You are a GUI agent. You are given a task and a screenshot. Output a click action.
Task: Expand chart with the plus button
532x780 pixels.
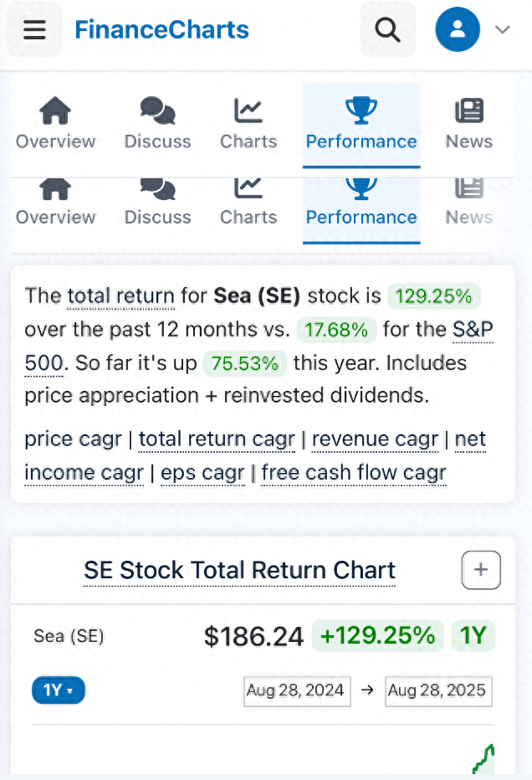pos(481,570)
